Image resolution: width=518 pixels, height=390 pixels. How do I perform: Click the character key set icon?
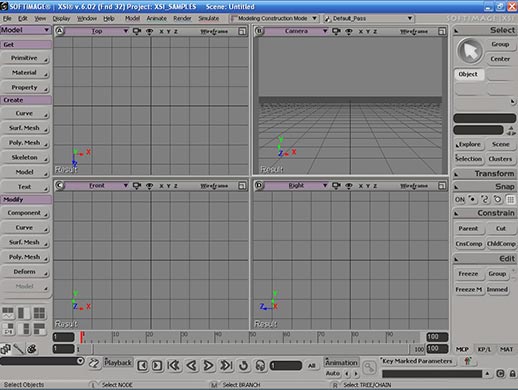point(468,361)
